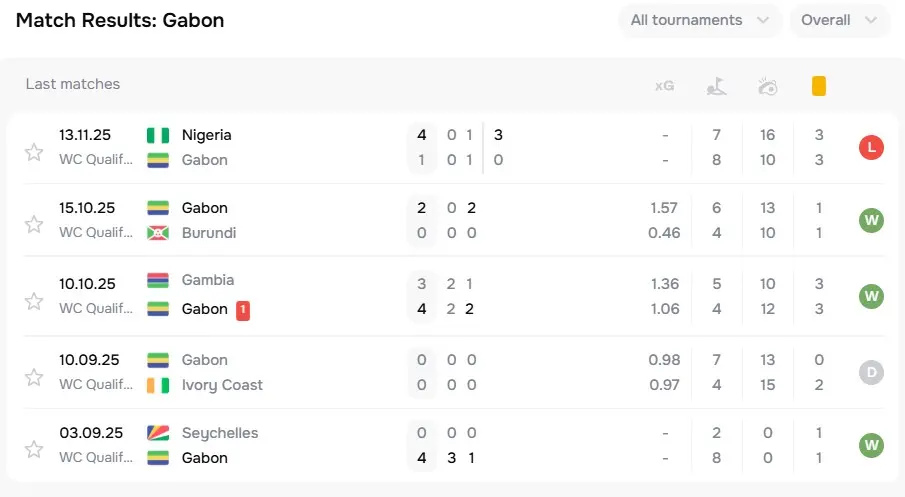Expand the Overall filter dropdown
905x497 pixels.
point(839,20)
